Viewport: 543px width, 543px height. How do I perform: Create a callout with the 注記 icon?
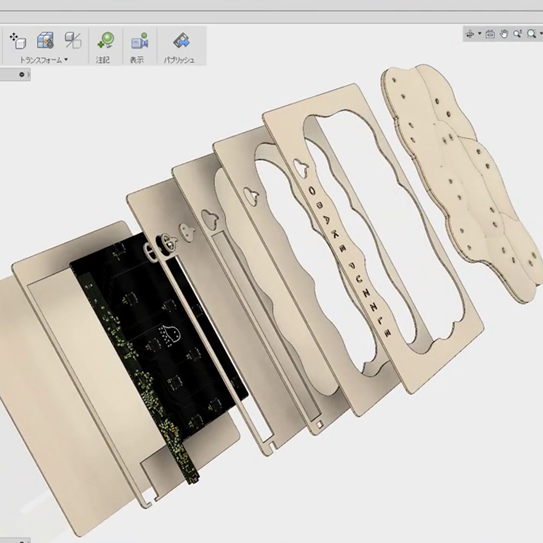(x=106, y=41)
